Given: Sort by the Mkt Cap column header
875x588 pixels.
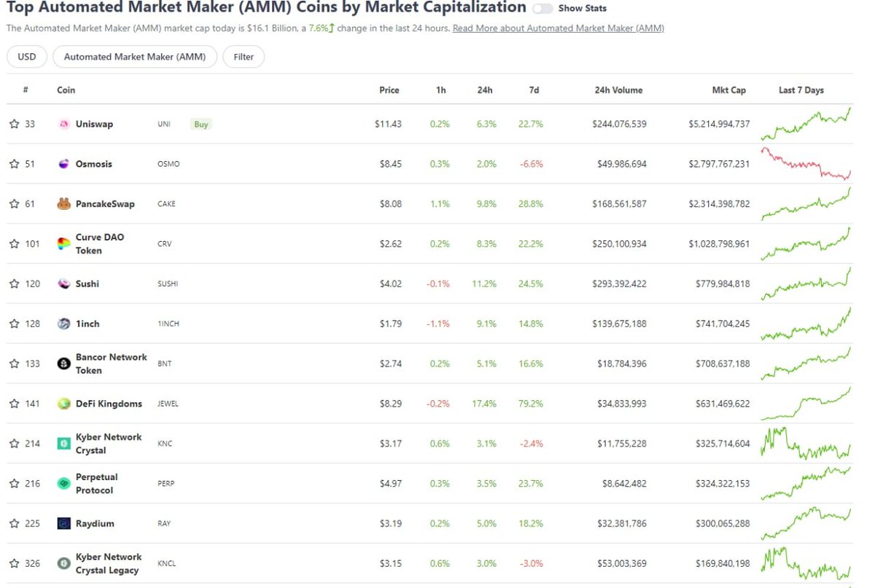Looking at the screenshot, I should (x=729, y=90).
